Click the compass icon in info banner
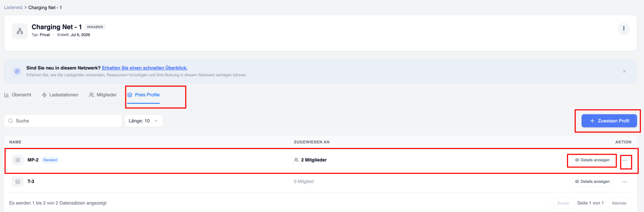644x212 pixels. (x=17, y=71)
